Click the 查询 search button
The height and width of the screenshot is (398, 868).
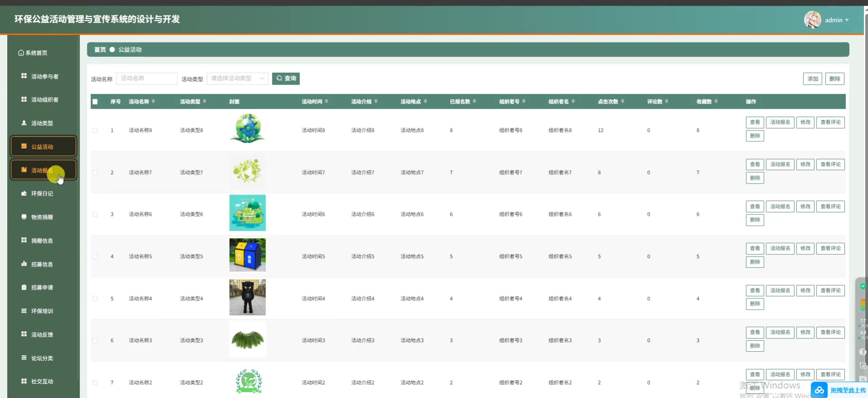click(286, 79)
